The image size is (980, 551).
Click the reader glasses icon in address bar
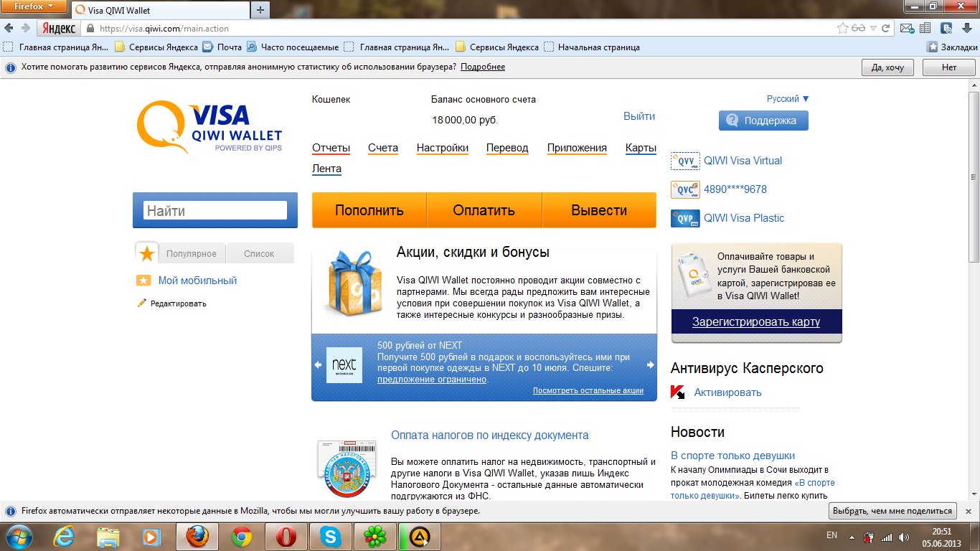pyautogui.click(x=859, y=29)
